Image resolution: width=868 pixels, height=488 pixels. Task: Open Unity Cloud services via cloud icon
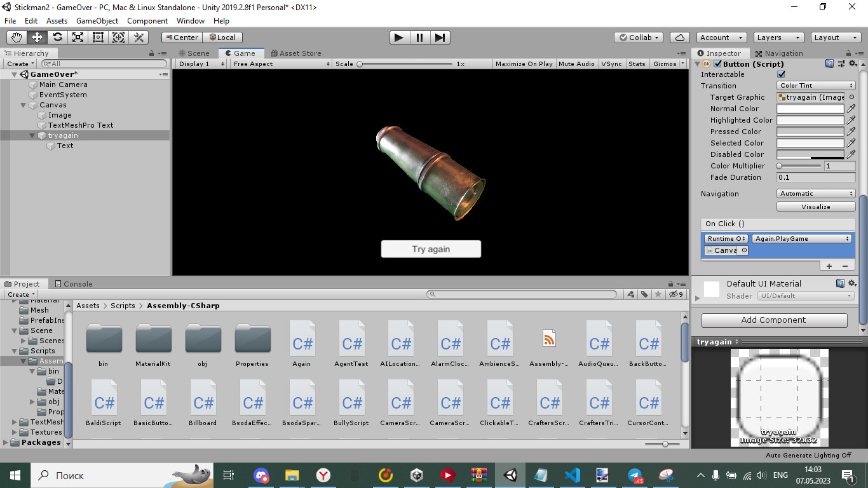(679, 37)
